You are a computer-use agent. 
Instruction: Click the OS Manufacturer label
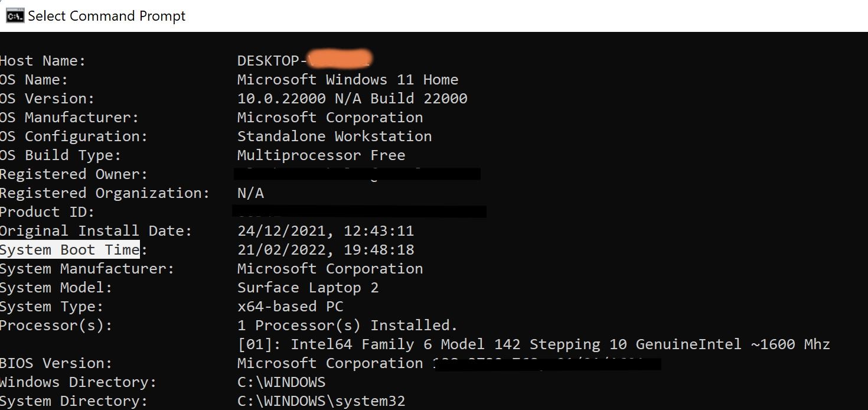[x=69, y=118]
